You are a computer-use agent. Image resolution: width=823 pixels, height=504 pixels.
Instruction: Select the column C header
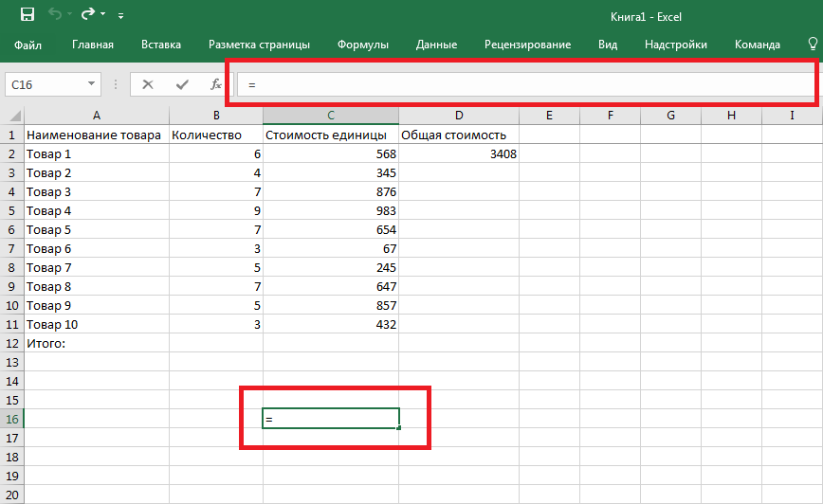[x=331, y=116]
